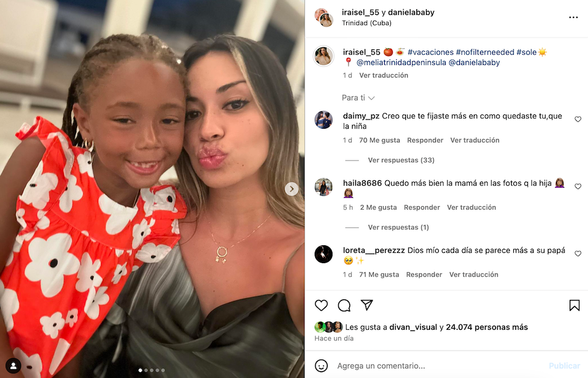Like the post with the heart icon
Screen dimensions: 588x378
321,305
